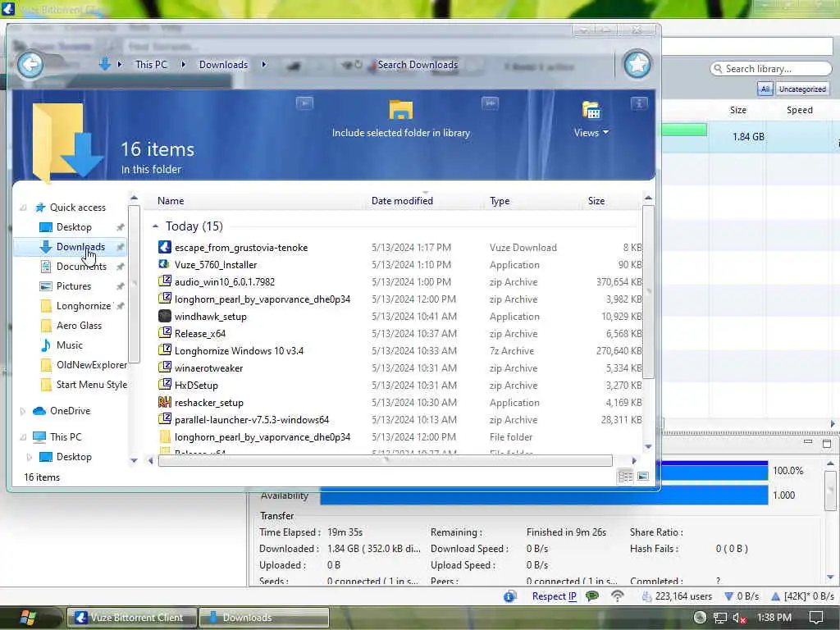Select the longhorn_pearl zip archive icon
Viewport: 840px width, 630px height.
(164, 299)
